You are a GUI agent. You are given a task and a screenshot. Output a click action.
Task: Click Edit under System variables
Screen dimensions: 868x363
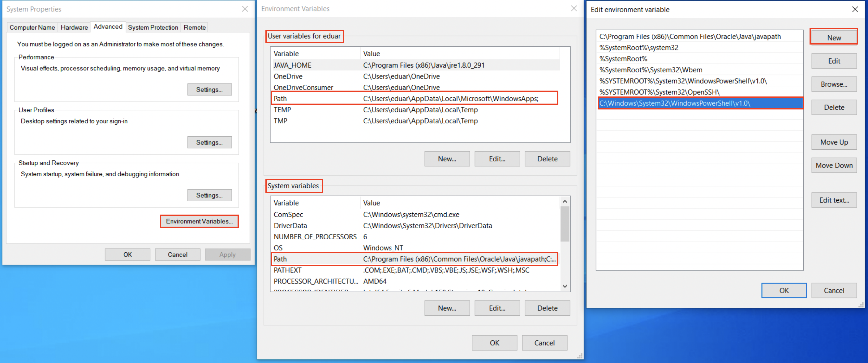tap(497, 308)
